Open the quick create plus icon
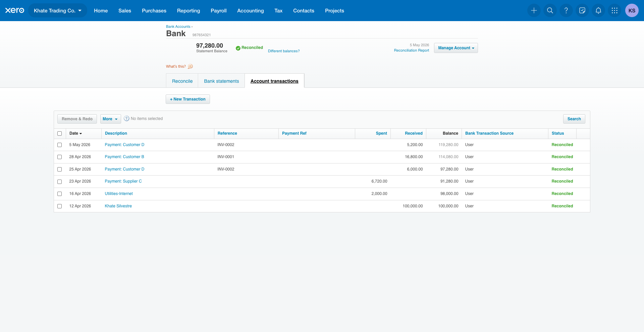Viewport: 644px width, 332px height. (x=534, y=10)
